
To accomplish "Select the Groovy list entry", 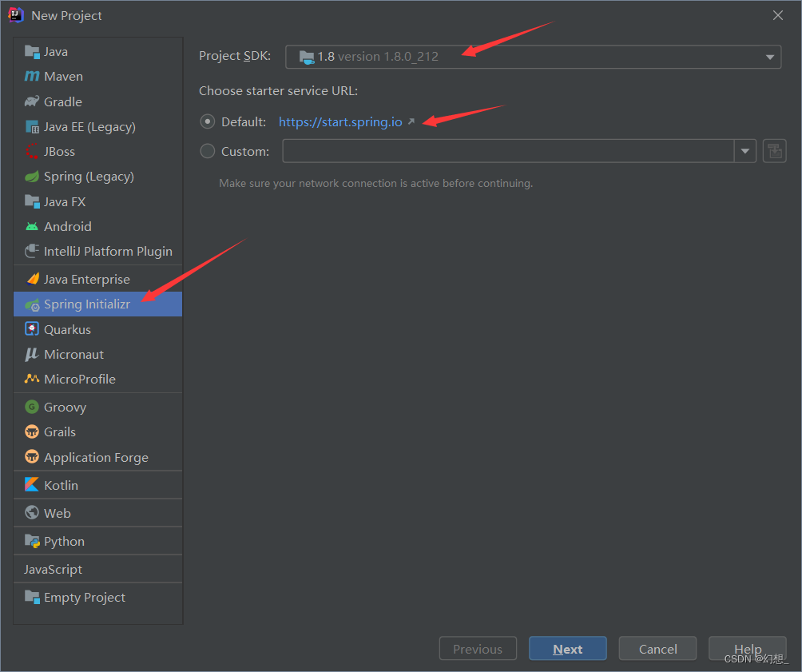I will [x=97, y=407].
